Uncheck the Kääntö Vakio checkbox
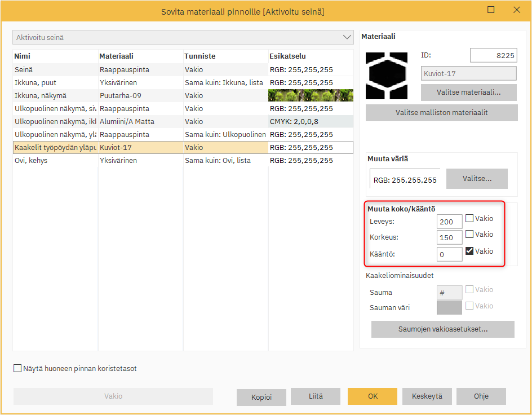 pyautogui.click(x=469, y=251)
